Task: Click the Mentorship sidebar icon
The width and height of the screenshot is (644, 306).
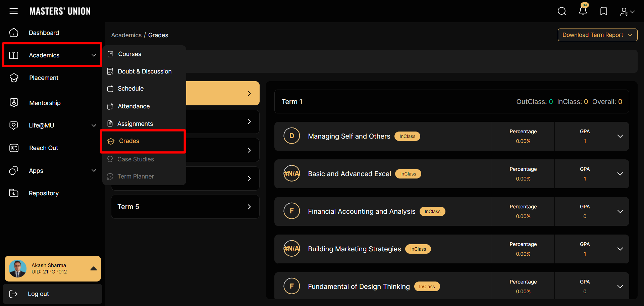Action: coord(14,103)
